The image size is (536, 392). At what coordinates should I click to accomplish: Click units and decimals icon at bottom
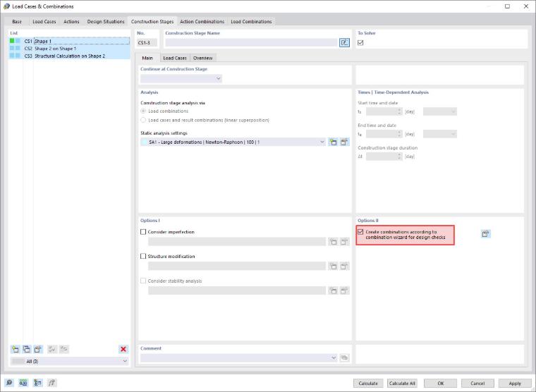(x=23, y=383)
